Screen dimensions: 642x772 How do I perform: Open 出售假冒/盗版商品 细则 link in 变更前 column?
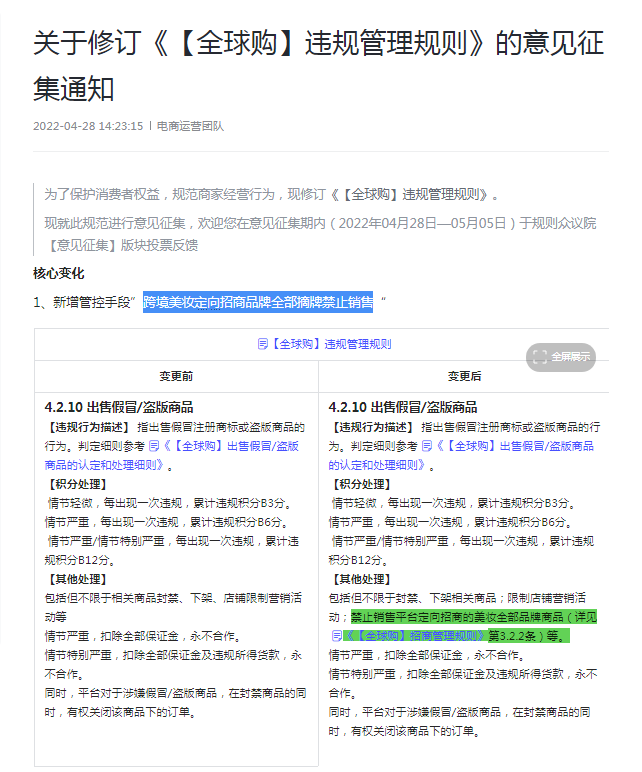171,455
